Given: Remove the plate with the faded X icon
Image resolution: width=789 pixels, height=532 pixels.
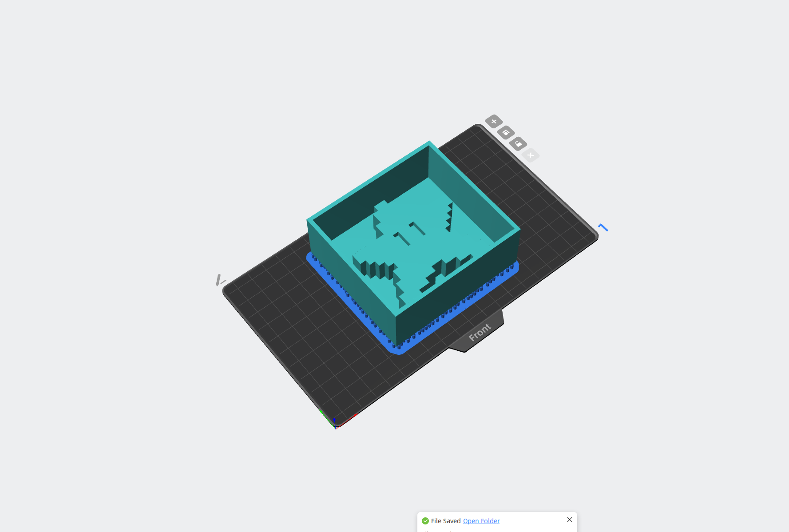Looking at the screenshot, I should coord(531,155).
